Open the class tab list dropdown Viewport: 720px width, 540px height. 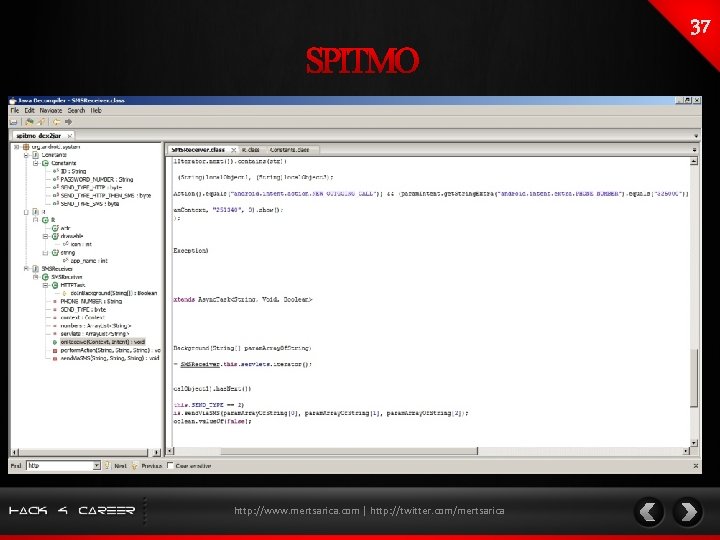(x=694, y=150)
